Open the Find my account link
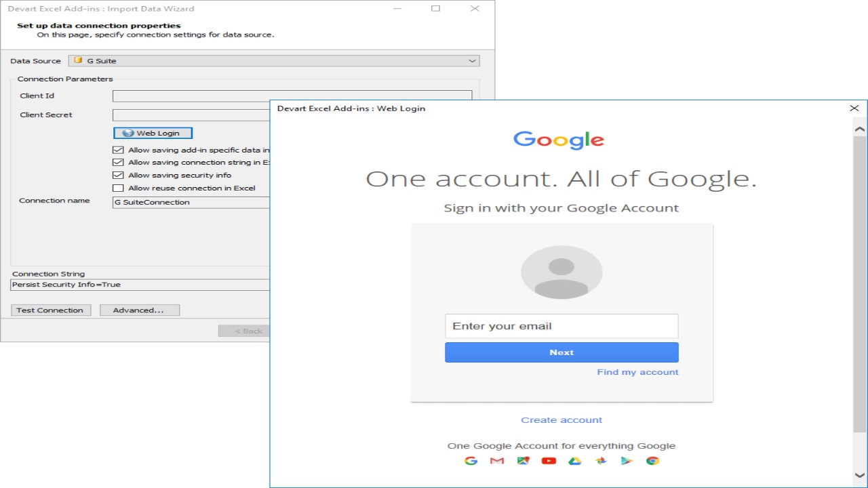The image size is (868, 488). 637,372
